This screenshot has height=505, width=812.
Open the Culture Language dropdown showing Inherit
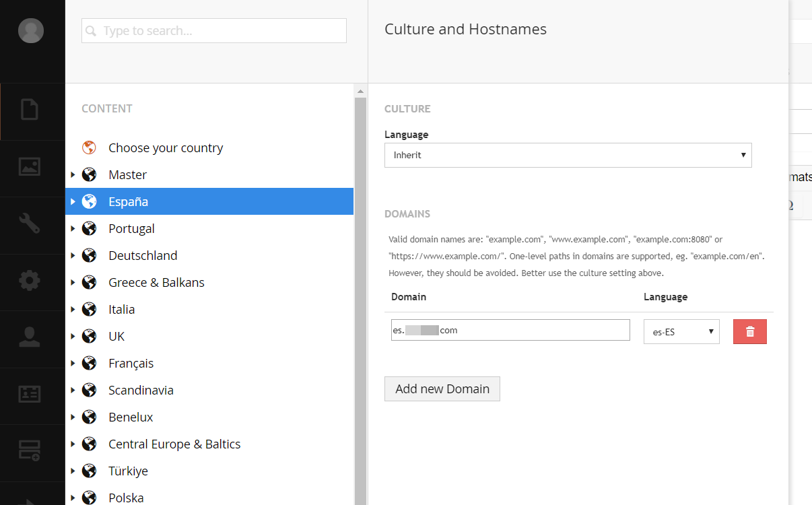(568, 155)
